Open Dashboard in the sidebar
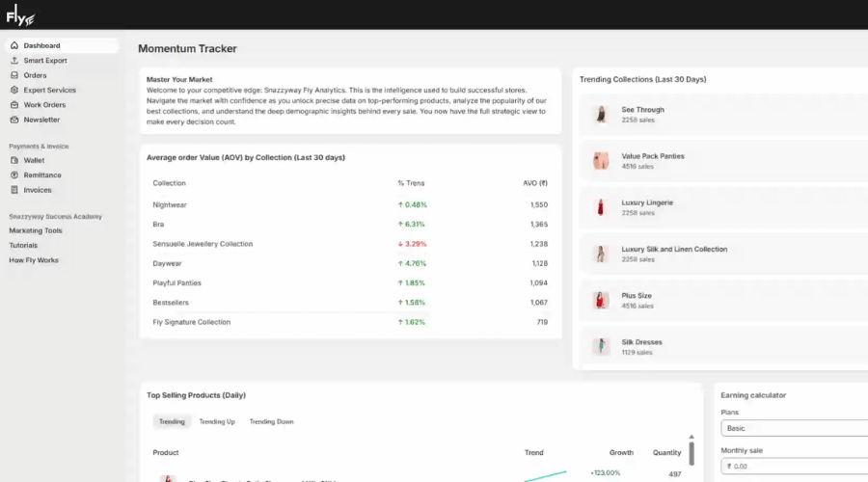868x482 pixels. [x=62, y=45]
